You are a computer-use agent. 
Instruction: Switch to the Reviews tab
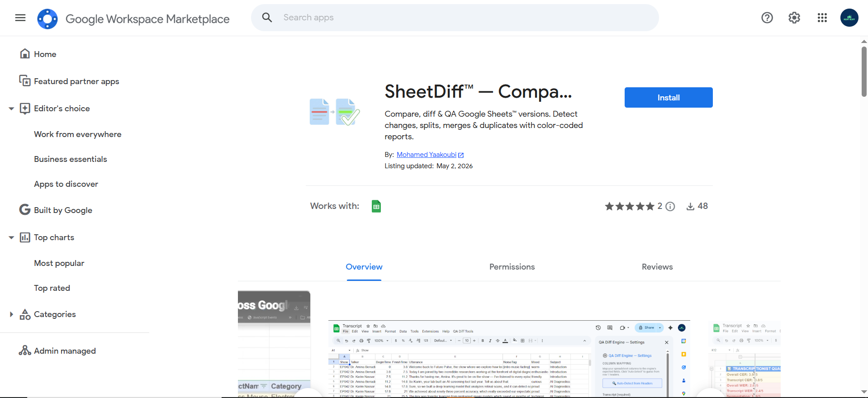657,267
